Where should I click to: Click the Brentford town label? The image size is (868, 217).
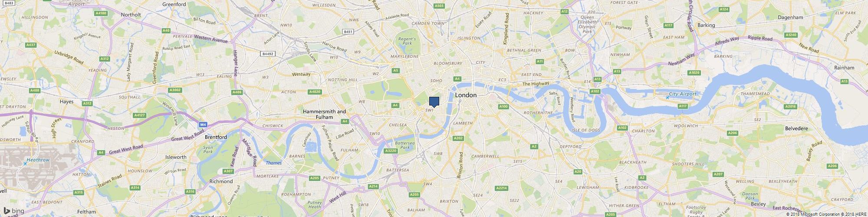tap(216, 137)
